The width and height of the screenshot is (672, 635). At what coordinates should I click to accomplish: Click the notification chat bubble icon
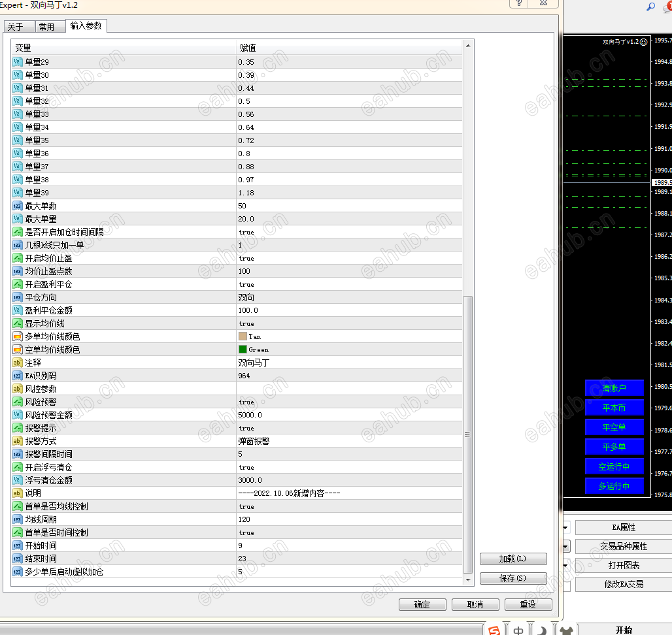[667, 7]
